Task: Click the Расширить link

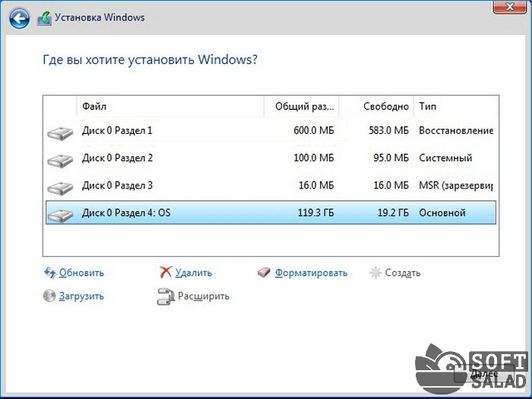Action: [x=204, y=296]
